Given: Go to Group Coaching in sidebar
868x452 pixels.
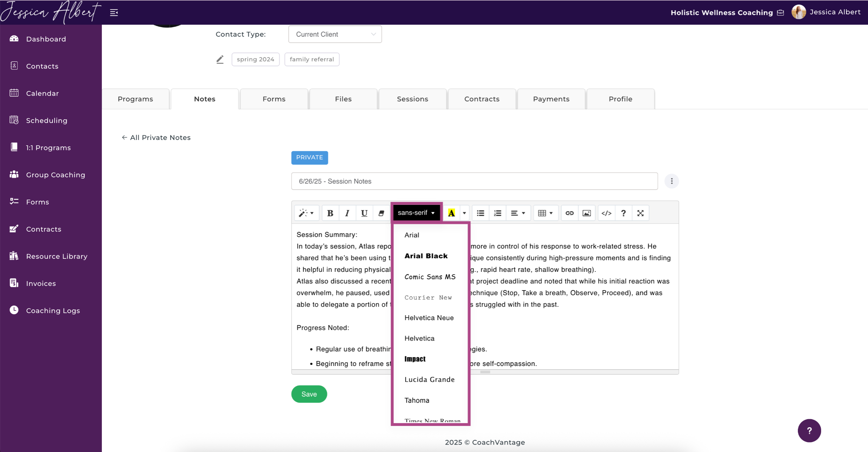Looking at the screenshot, I should click(55, 175).
